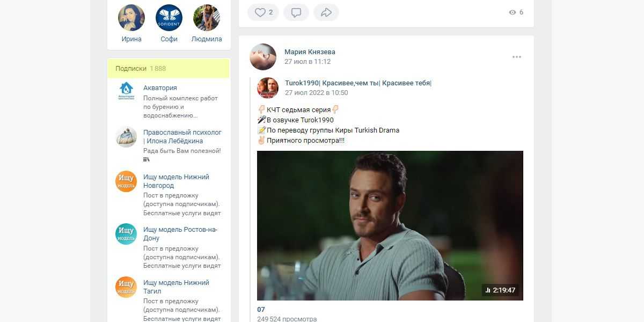Open Мария Князева author name link
The width and height of the screenshot is (644, 322).
pos(310,52)
